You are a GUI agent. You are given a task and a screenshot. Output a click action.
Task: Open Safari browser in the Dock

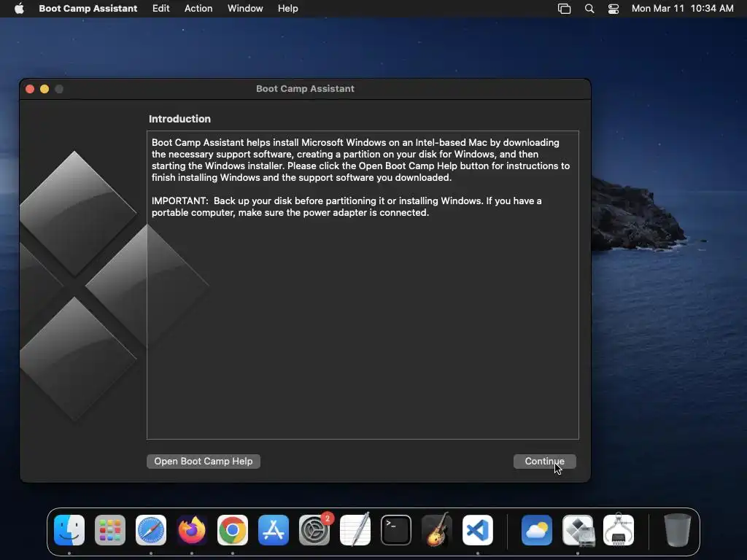[x=151, y=530]
